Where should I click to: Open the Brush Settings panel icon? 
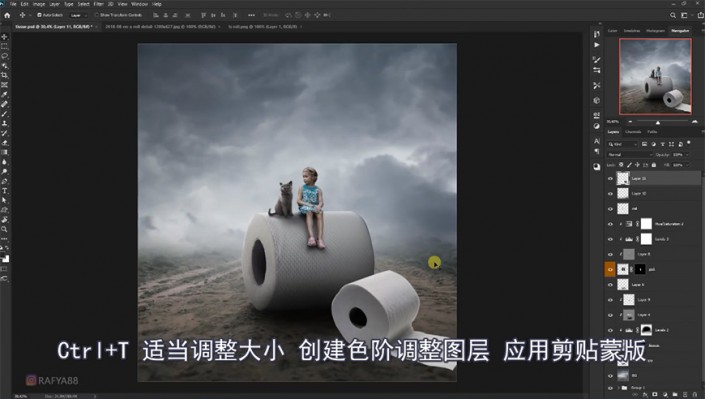tap(597, 59)
